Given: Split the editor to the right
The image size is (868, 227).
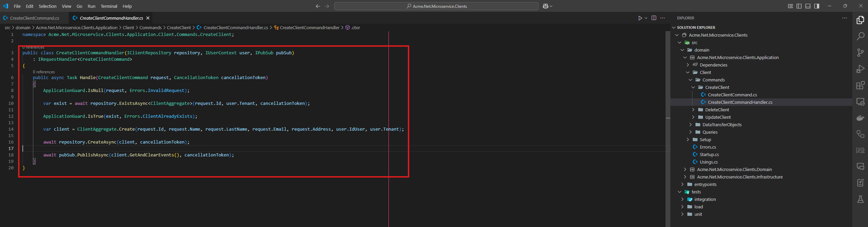Looking at the screenshot, I should pos(654,18).
